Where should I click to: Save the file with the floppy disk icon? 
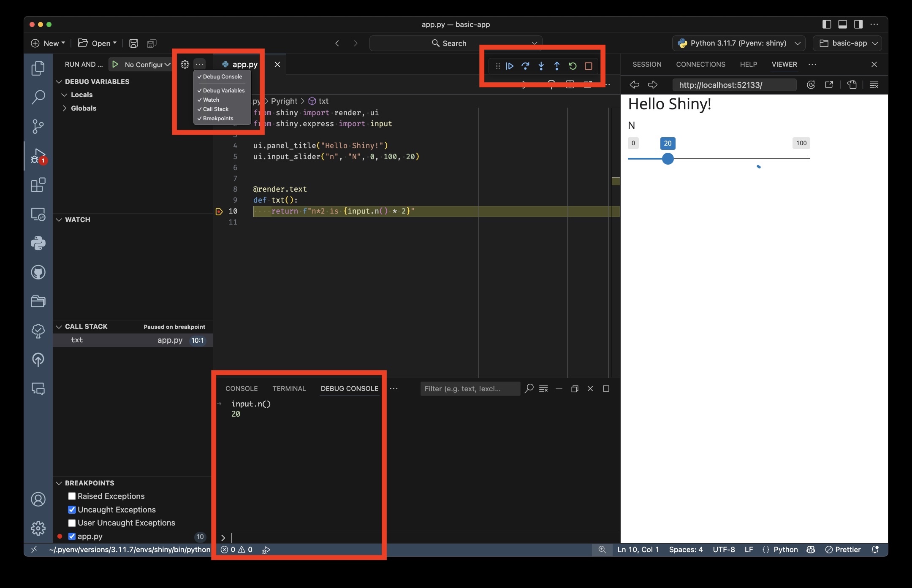133,43
